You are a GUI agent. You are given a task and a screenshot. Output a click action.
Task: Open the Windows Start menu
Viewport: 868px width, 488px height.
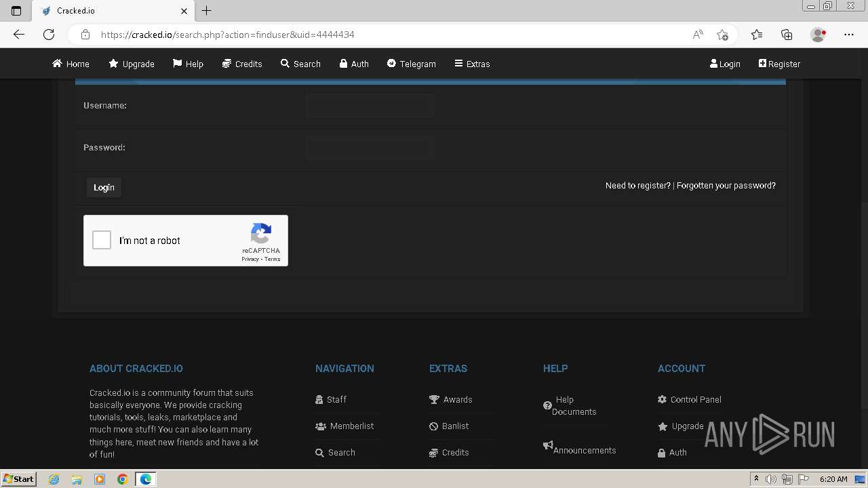coord(19,479)
